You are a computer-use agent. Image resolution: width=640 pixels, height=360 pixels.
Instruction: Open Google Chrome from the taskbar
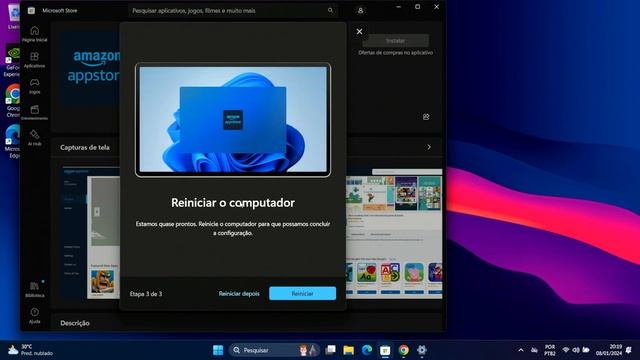(403, 350)
